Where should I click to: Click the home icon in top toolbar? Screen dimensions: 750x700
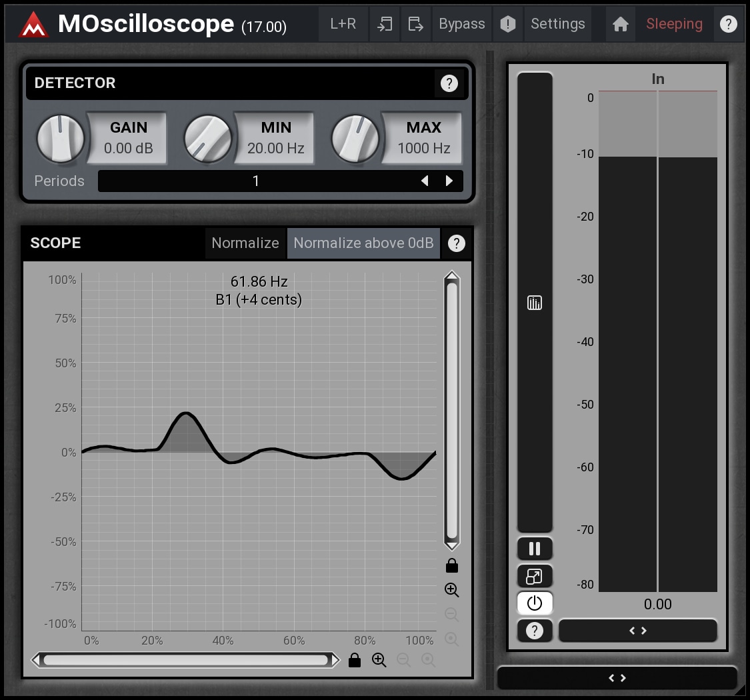[621, 25]
